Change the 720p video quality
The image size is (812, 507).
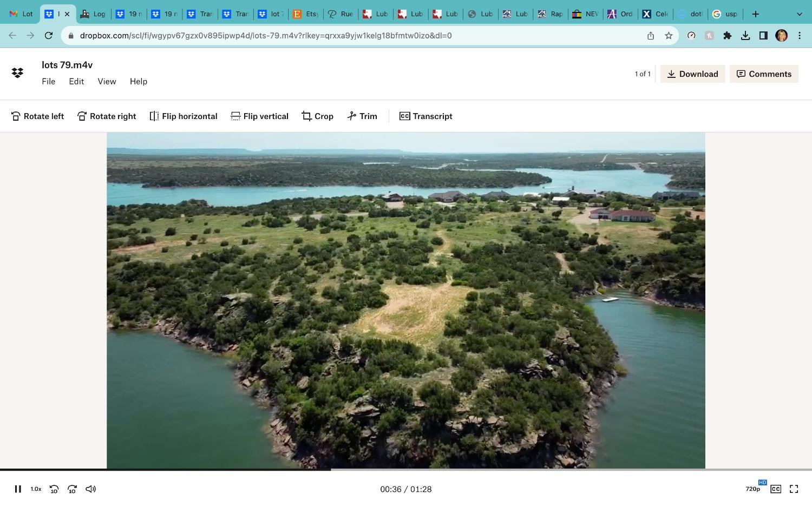[753, 489]
